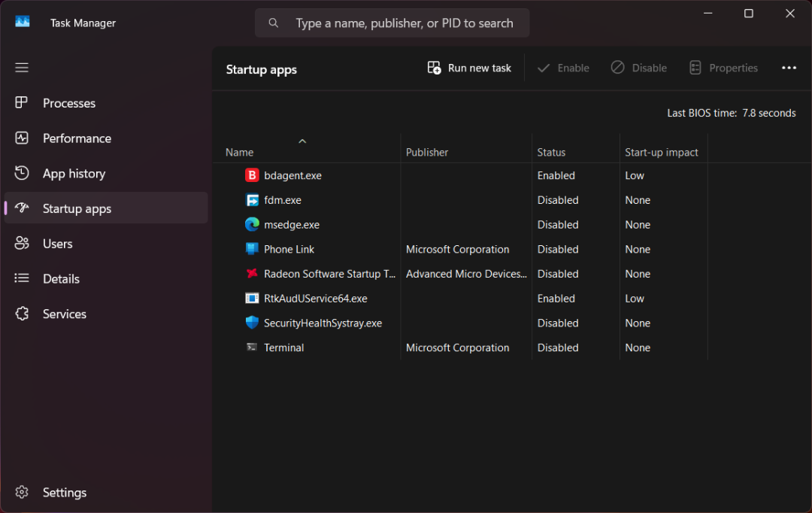The width and height of the screenshot is (812, 513).
Task: Sort list by Name column header
Action: coord(240,152)
